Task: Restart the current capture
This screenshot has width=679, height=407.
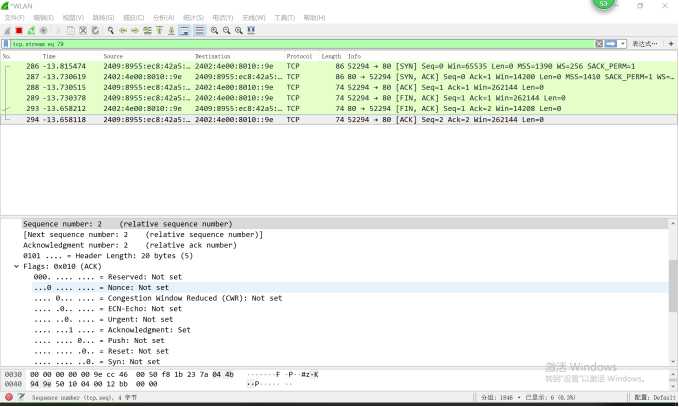Action: coord(31,30)
